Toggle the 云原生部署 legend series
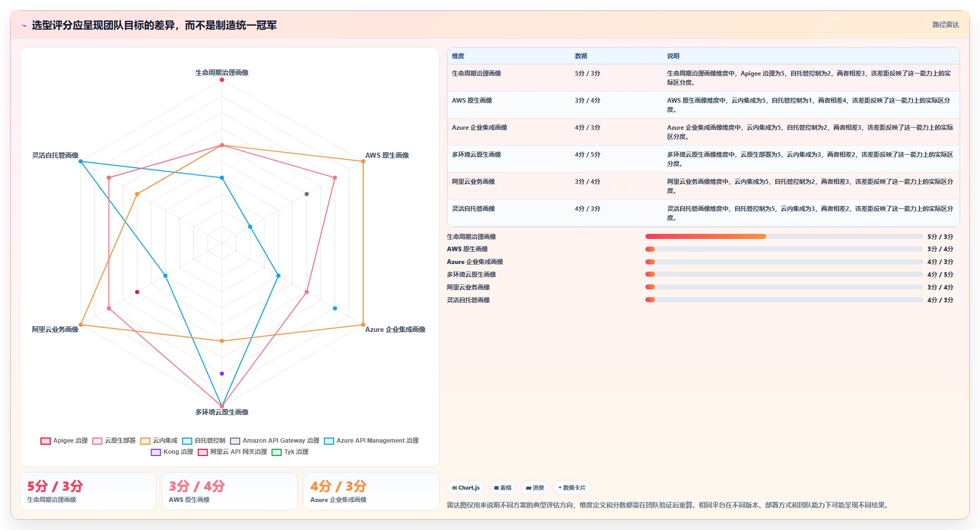 pos(114,441)
